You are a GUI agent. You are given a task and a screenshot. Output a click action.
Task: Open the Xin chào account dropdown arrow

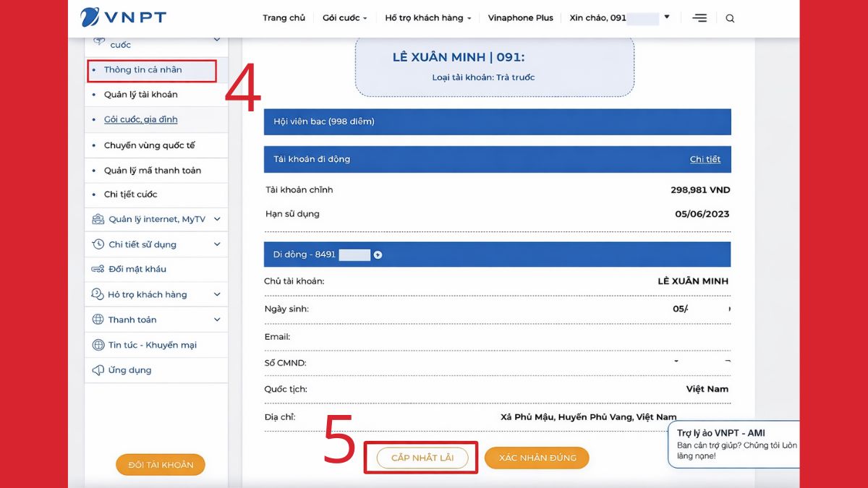click(x=667, y=17)
